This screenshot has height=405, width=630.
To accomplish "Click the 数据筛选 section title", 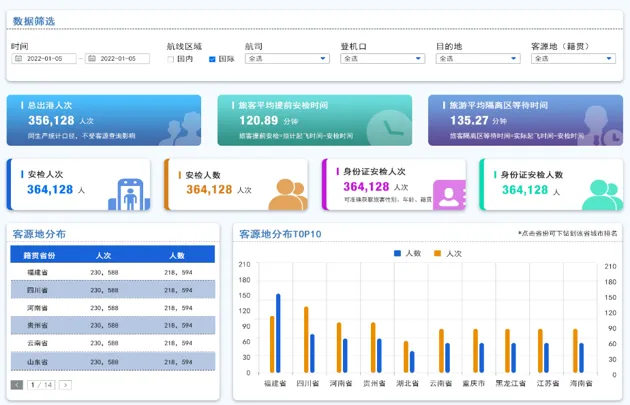I will 34,21.
